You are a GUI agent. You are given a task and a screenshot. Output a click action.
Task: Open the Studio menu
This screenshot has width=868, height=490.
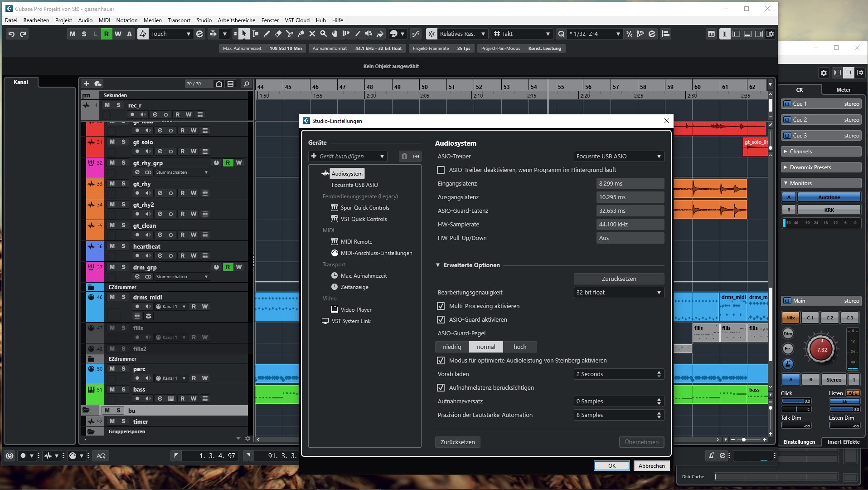(x=204, y=20)
